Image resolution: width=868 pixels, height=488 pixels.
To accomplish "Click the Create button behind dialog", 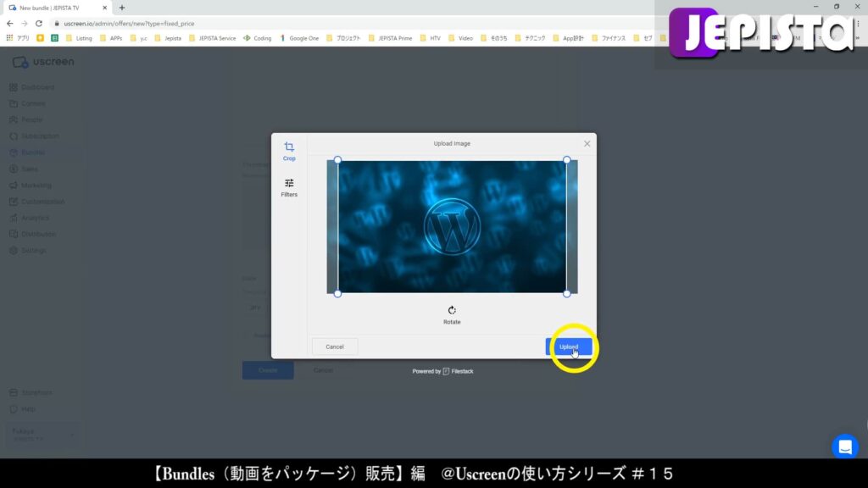I will coord(268,370).
